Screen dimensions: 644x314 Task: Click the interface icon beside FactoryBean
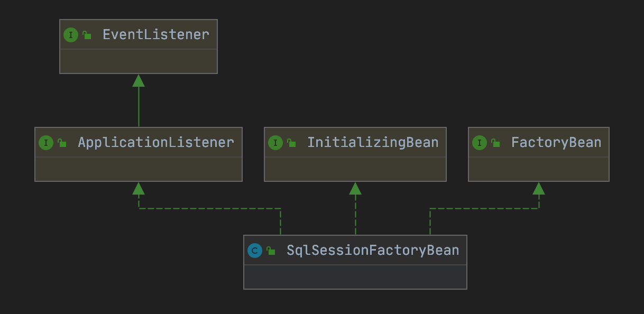pyautogui.click(x=480, y=143)
